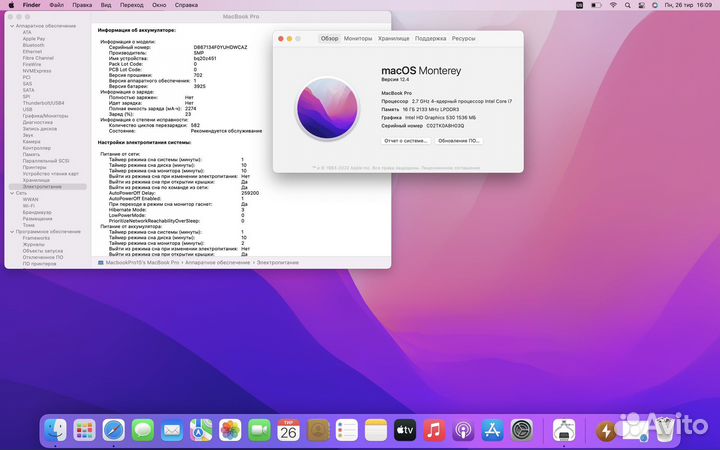Viewport: 720px width, 450px height.
Task: Click the serial number C02TK0ABH03Q
Action: (x=445, y=126)
